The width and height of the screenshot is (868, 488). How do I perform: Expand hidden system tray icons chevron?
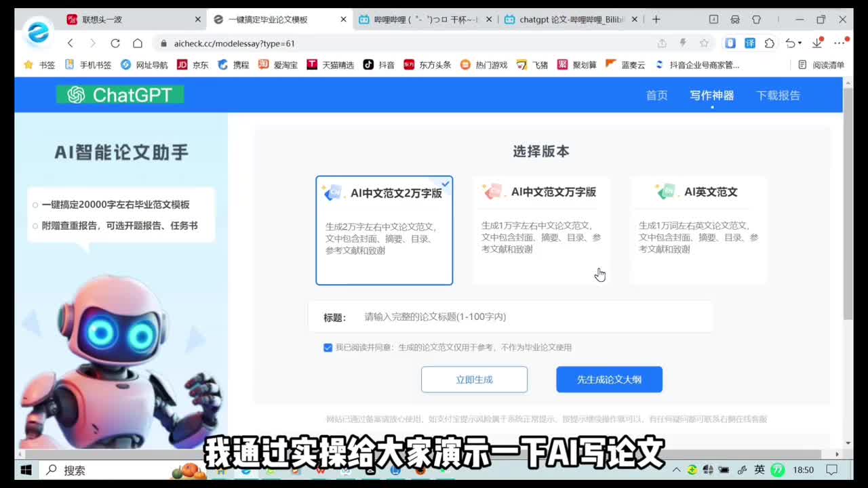676,470
